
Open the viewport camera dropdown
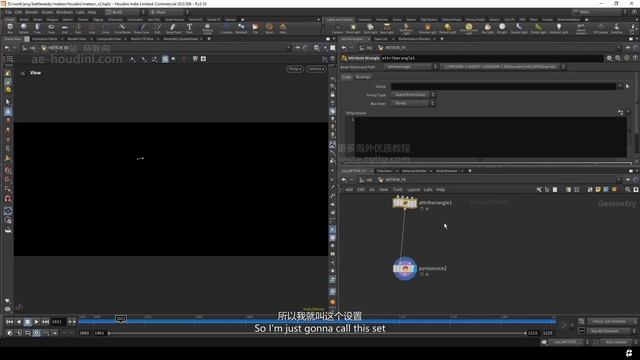pos(316,69)
